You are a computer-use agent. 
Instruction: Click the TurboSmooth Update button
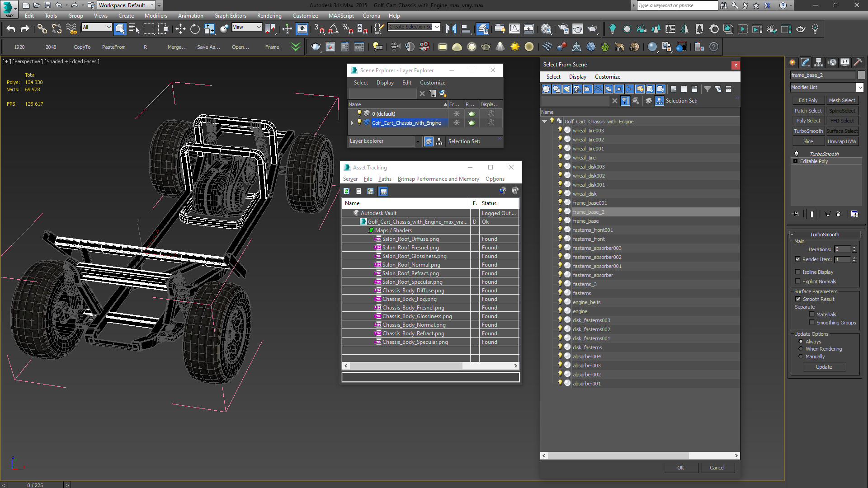tap(824, 367)
